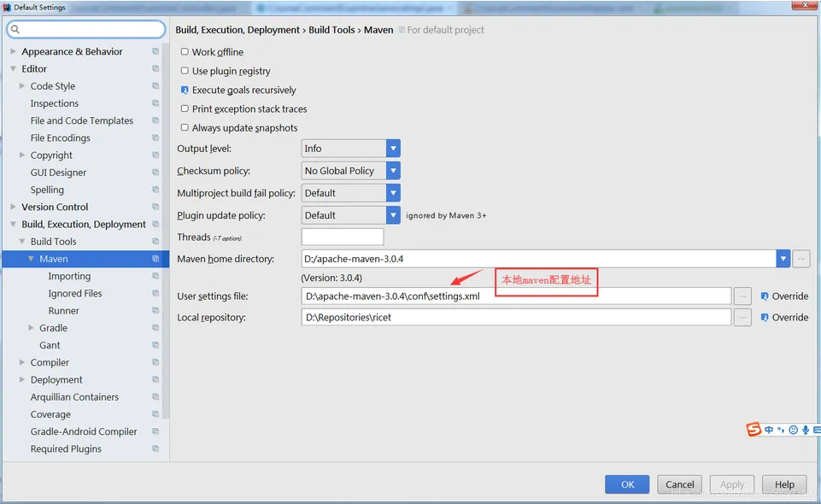Click project-level icon beside Runner

click(x=155, y=310)
